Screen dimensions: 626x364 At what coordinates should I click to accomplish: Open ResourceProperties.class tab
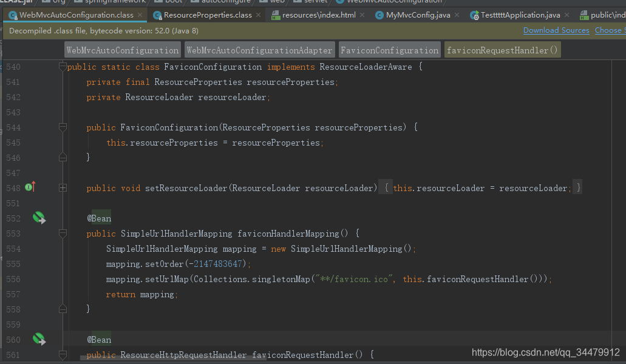tap(208, 15)
